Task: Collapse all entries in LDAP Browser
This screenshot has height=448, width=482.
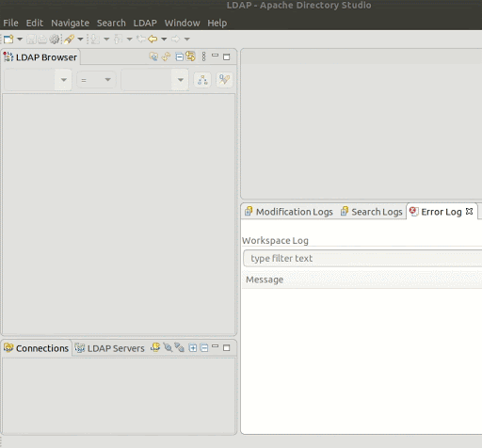Action: click(x=179, y=57)
